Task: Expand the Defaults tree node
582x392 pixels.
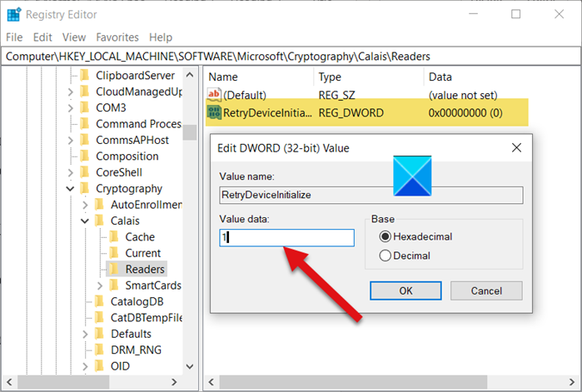Action: coord(85,334)
